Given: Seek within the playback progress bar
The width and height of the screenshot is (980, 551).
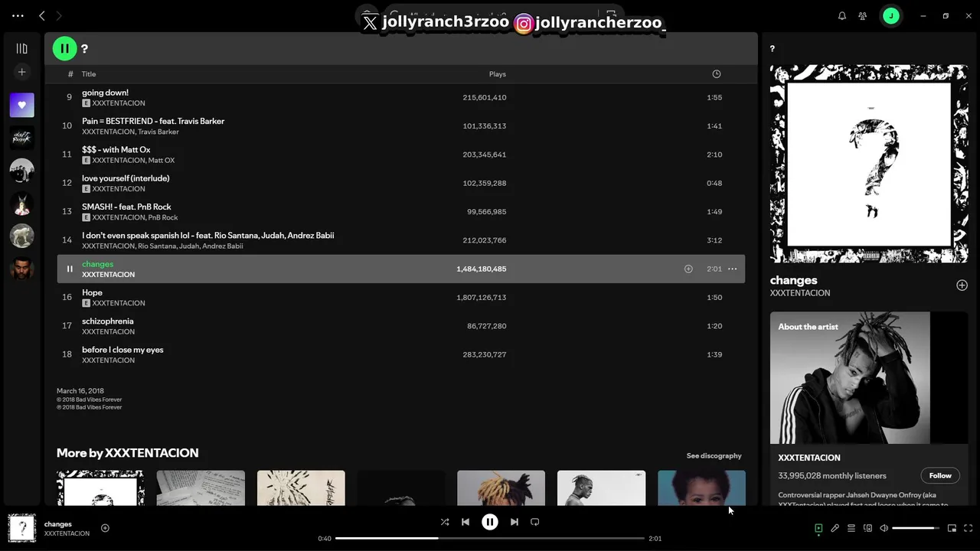Looking at the screenshot, I should coord(490,538).
